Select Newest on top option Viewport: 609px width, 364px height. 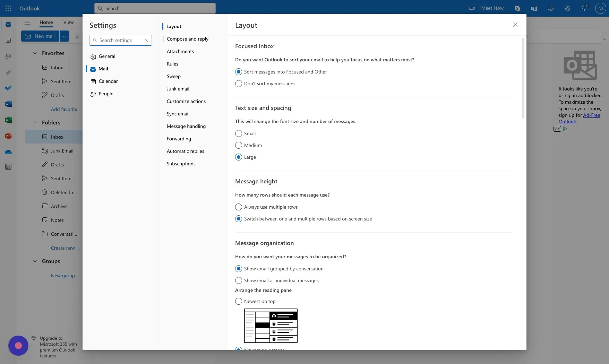point(255,301)
